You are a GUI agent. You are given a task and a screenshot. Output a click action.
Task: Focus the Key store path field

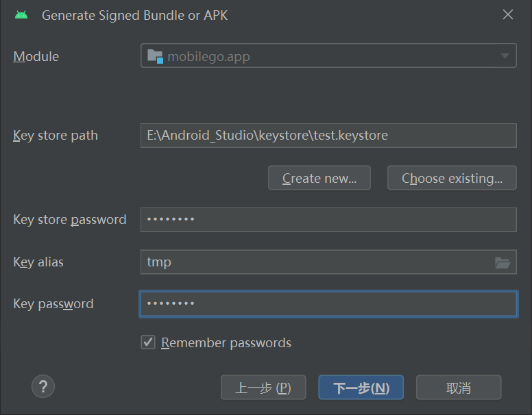point(328,136)
